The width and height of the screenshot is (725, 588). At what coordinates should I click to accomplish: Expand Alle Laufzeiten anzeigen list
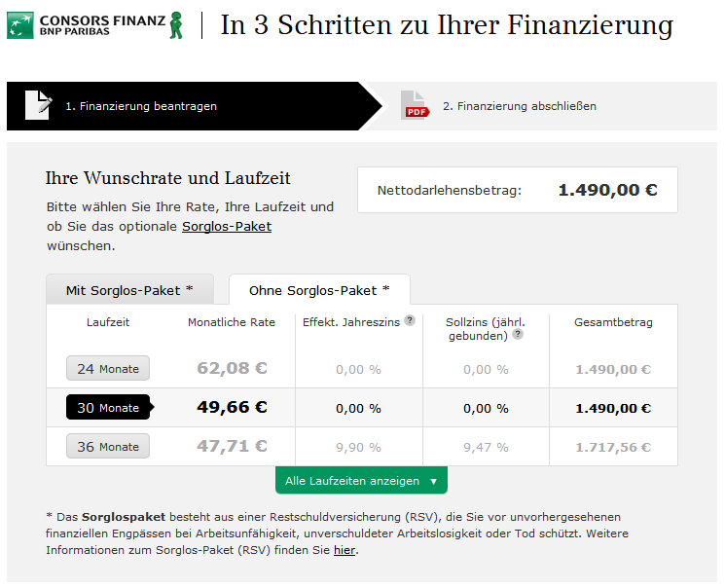tap(361, 481)
